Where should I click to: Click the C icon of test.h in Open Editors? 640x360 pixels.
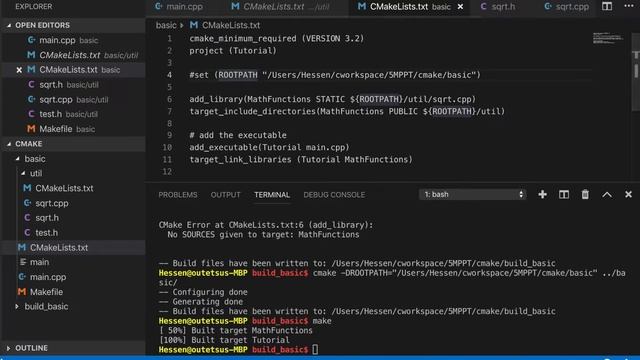point(31,114)
